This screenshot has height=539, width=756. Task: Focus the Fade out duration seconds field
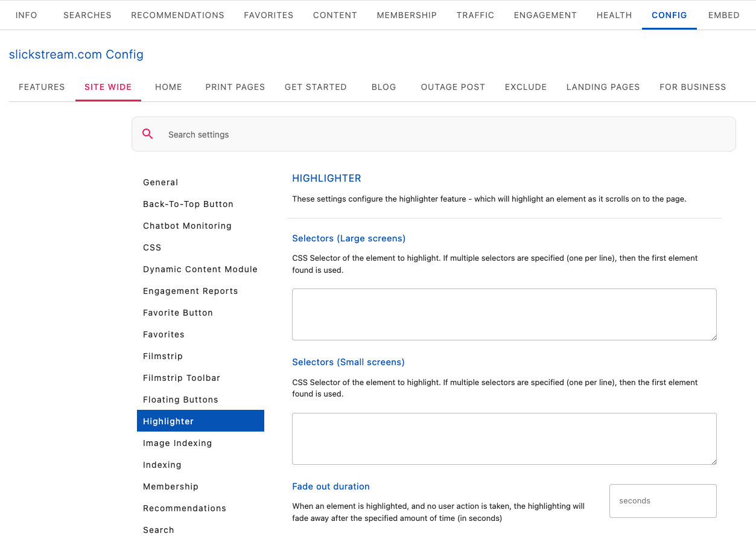pyautogui.click(x=662, y=501)
